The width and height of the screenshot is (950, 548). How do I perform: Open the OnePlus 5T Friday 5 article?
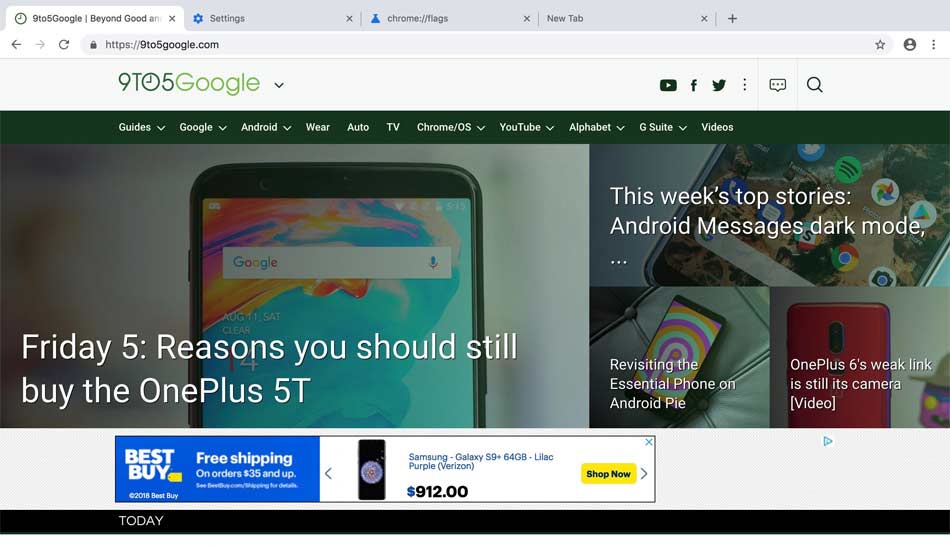[x=270, y=369]
